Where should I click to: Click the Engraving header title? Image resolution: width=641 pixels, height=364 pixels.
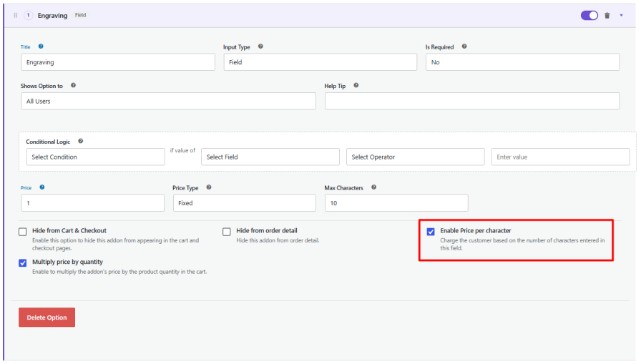52,16
